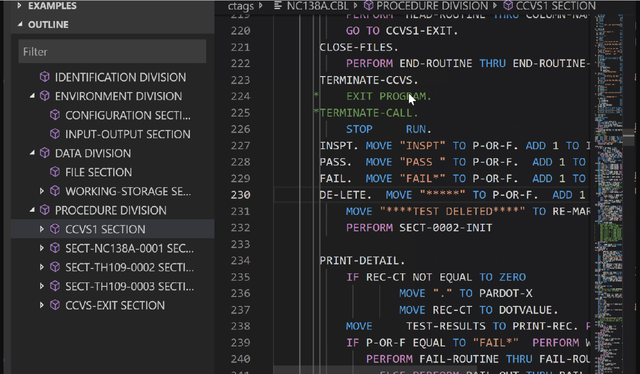Click the DATA DIVISION symbol icon
Image resolution: width=640 pixels, height=374 pixels.
45,153
